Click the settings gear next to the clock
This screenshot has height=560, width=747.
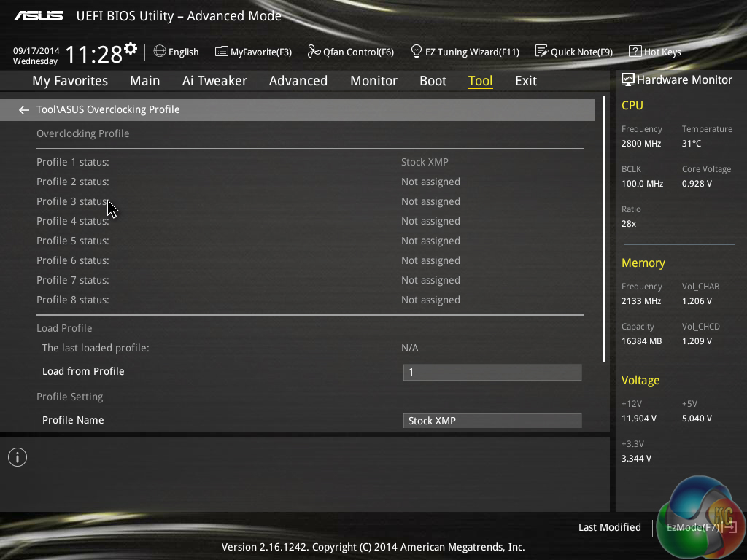(x=131, y=49)
